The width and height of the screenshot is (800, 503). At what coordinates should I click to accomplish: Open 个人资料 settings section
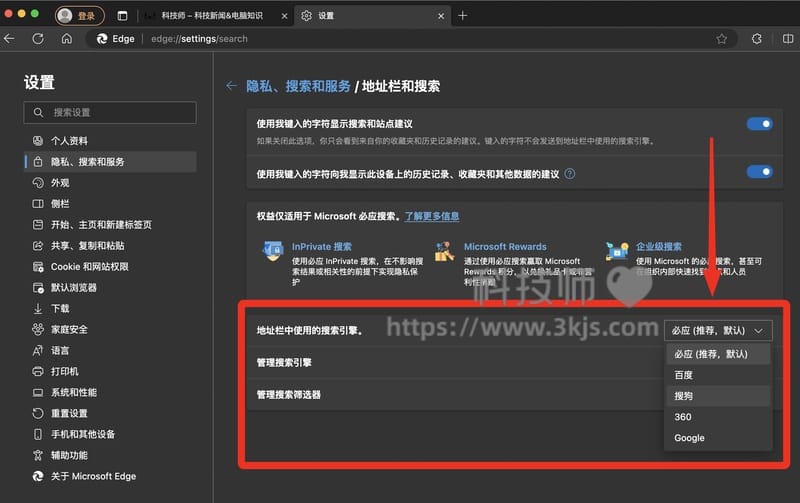pyautogui.click(x=110, y=141)
